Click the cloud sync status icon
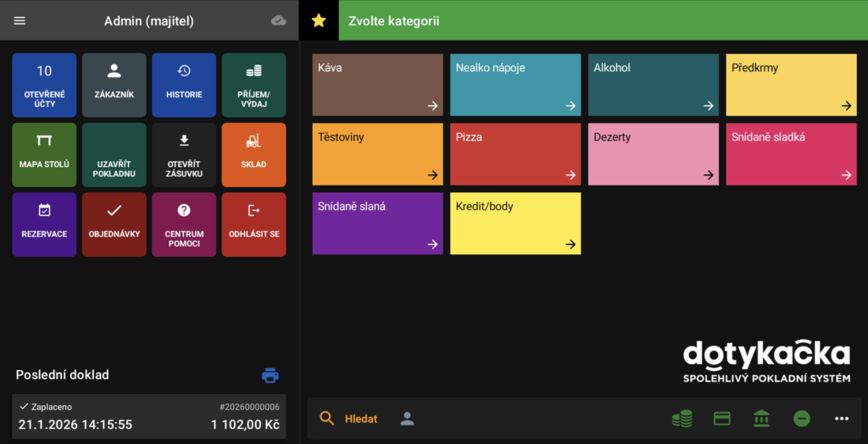 click(278, 20)
